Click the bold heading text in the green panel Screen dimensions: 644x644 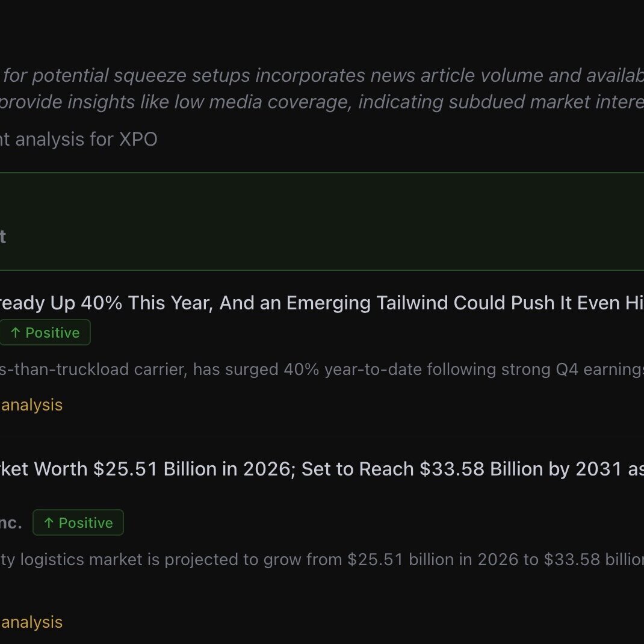pos(3,237)
